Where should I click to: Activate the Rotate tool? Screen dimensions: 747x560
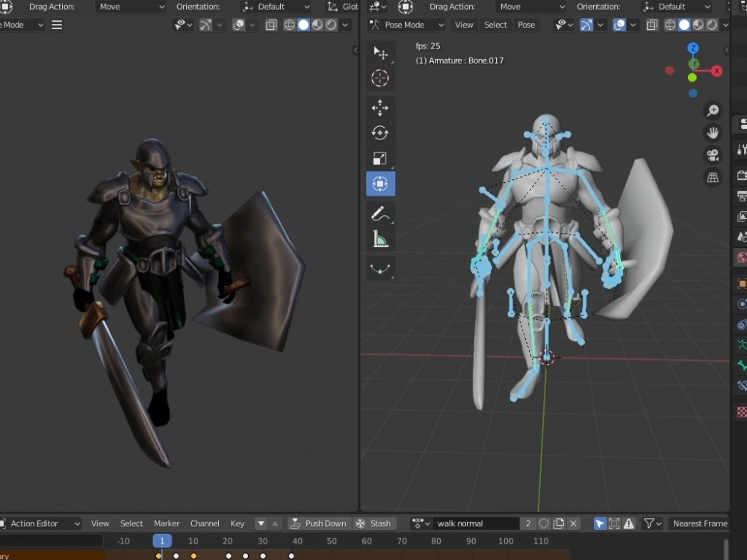[x=380, y=132]
